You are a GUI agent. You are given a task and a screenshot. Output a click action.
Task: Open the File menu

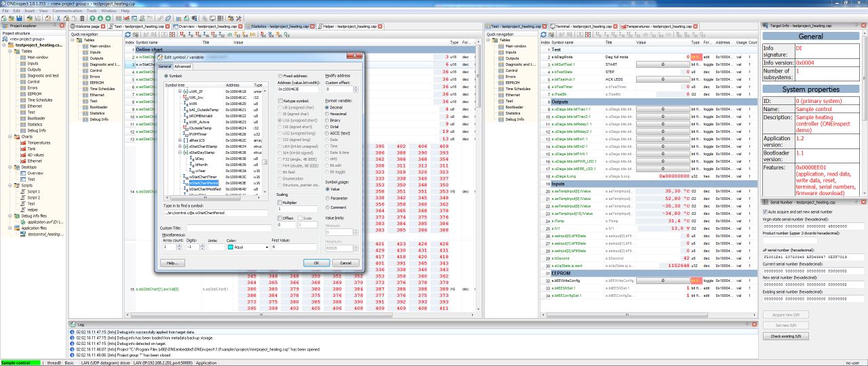click(5, 11)
